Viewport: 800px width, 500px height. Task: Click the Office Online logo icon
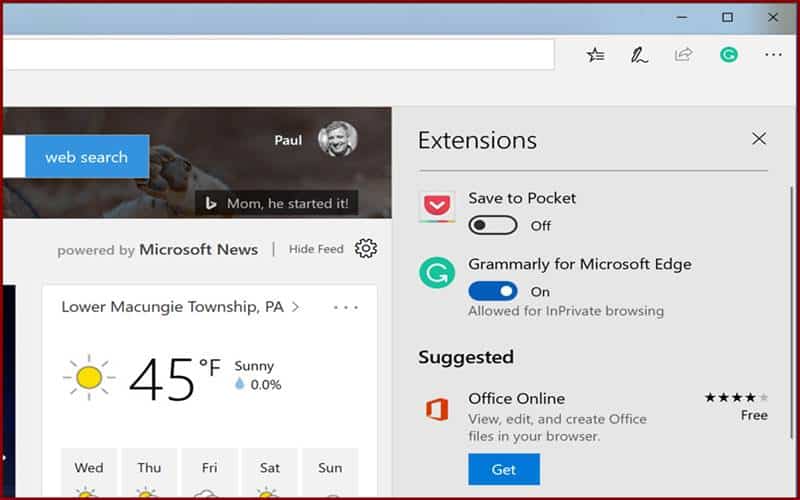coord(437,410)
